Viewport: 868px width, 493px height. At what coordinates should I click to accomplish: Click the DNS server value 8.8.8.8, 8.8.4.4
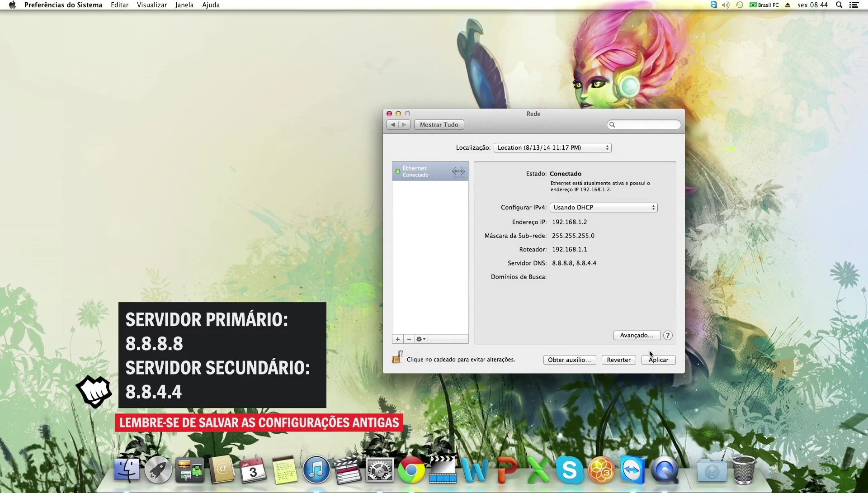(x=574, y=263)
